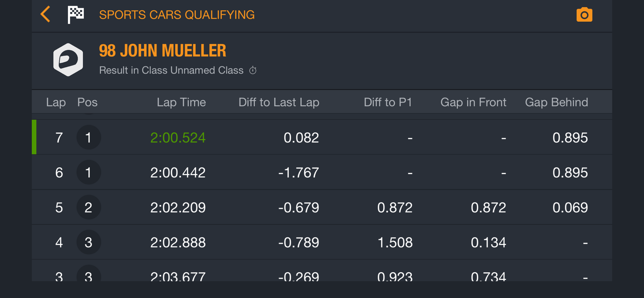Select lap 4 row time 2:02.888
This screenshot has width=644, height=298.
(178, 243)
